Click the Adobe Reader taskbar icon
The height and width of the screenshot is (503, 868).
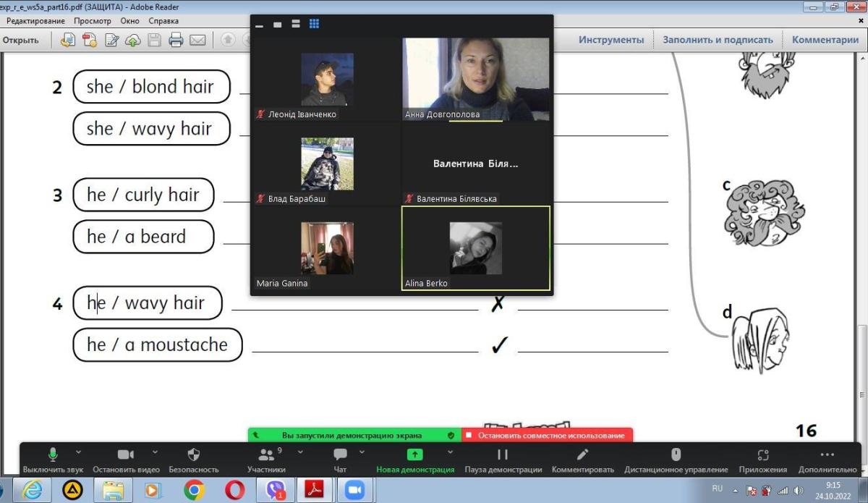(315, 491)
